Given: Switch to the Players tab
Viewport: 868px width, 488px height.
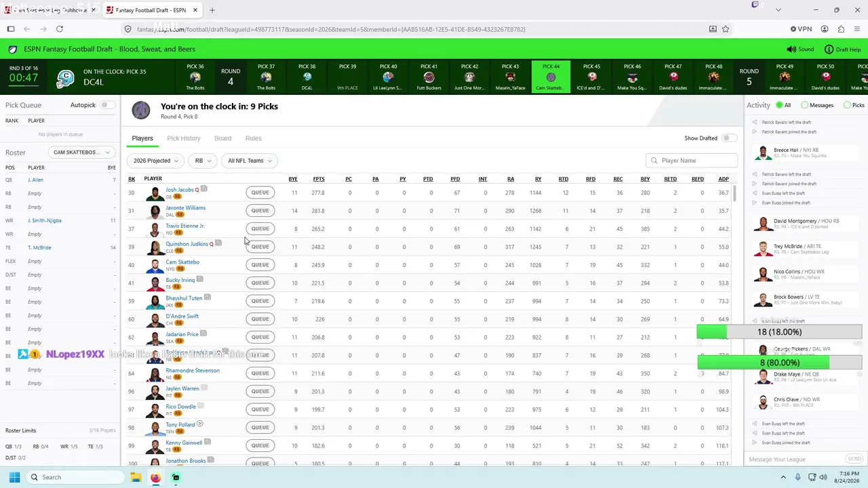Looking at the screenshot, I should [142, 138].
